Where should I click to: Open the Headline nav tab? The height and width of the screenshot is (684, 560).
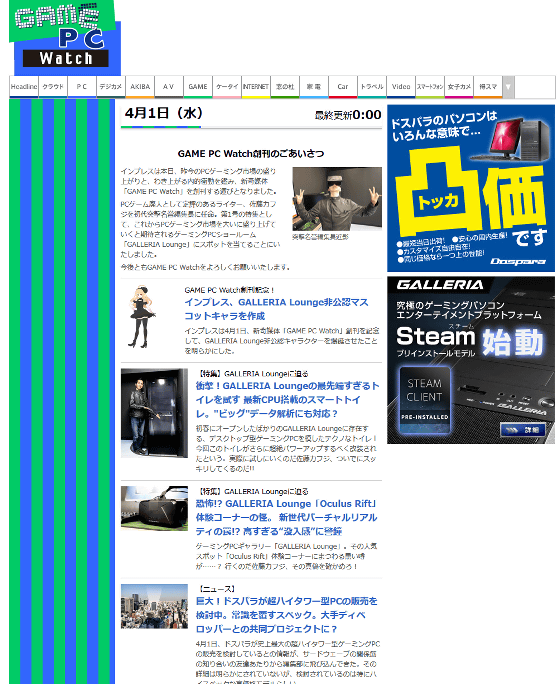pyautogui.click(x=24, y=87)
